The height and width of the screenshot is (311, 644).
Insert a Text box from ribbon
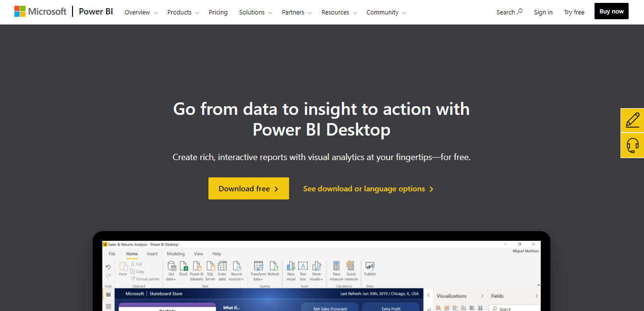[x=303, y=271]
